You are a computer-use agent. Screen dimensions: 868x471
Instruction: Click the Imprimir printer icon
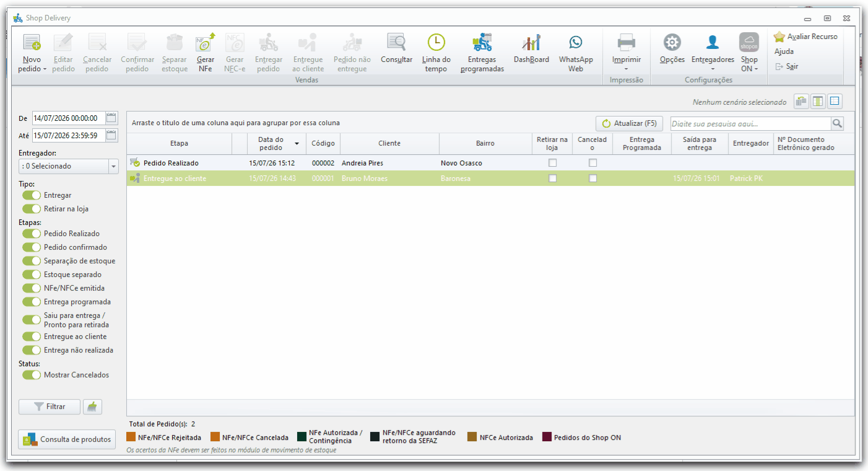(627, 42)
